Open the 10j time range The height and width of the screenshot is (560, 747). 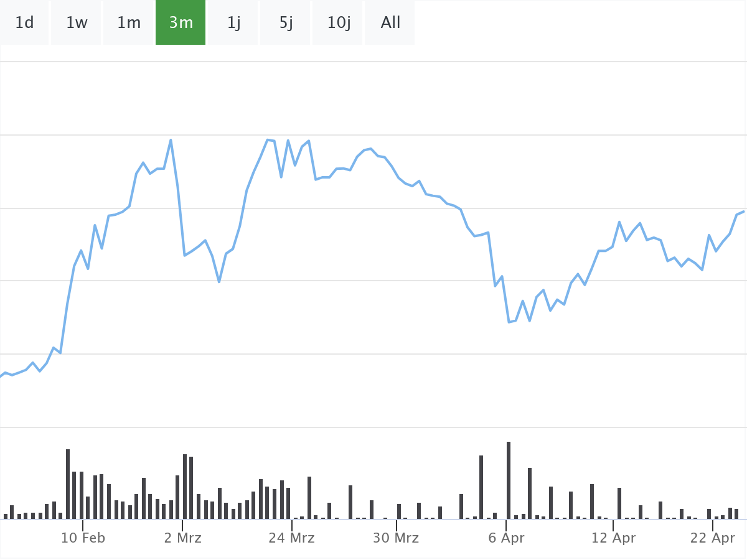click(x=339, y=23)
